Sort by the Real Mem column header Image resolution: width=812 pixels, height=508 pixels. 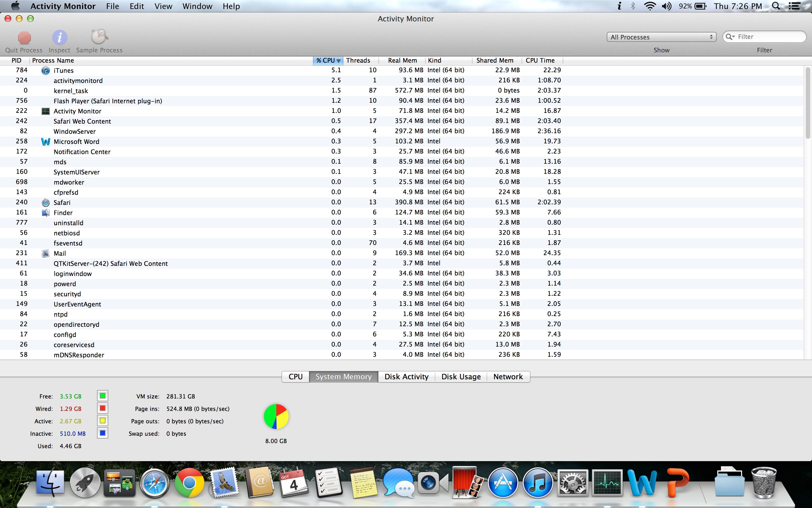402,60
